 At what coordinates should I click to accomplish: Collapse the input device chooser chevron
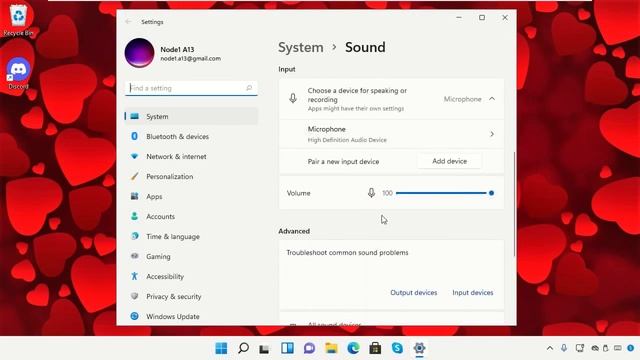click(492, 99)
